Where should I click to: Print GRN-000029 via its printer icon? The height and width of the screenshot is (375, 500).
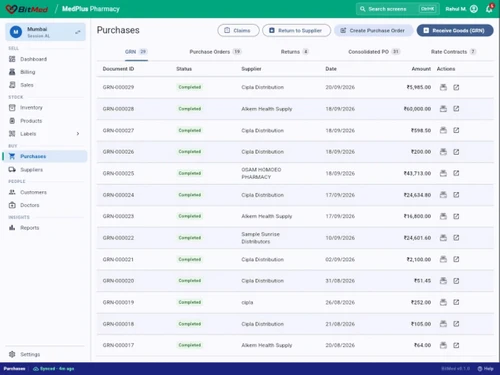coord(443,87)
